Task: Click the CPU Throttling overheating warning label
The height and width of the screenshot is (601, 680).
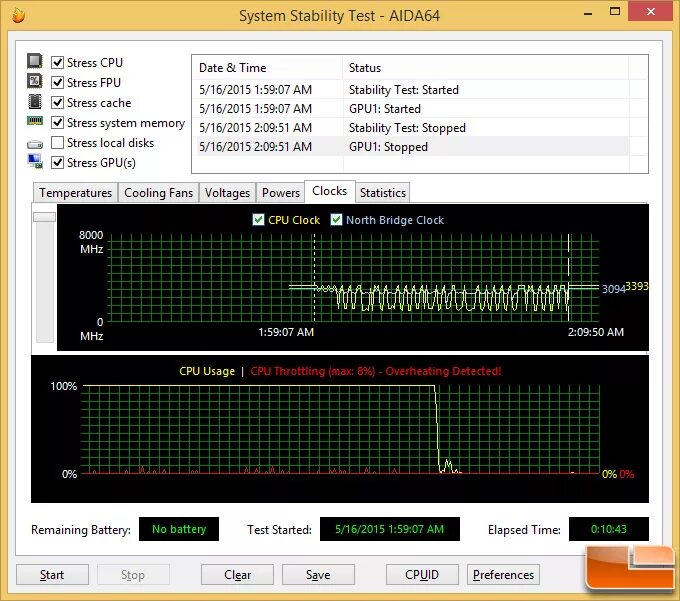Action: [376, 371]
